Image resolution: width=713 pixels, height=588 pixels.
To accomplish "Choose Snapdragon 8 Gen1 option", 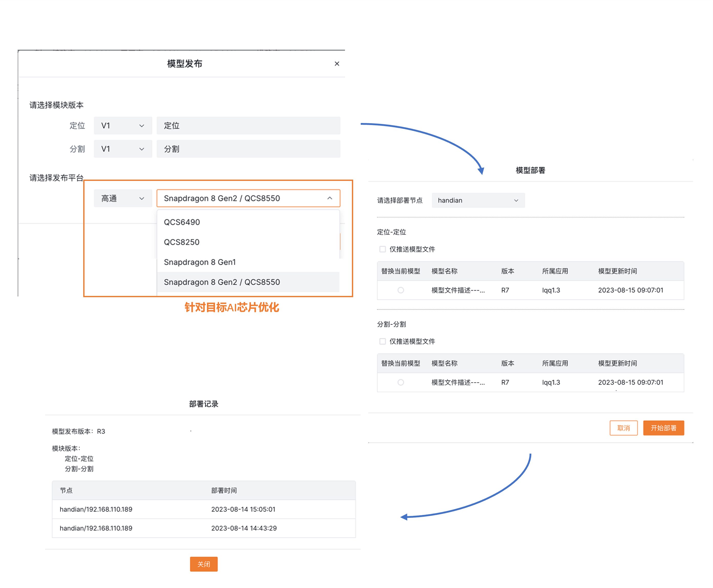I will tap(200, 262).
